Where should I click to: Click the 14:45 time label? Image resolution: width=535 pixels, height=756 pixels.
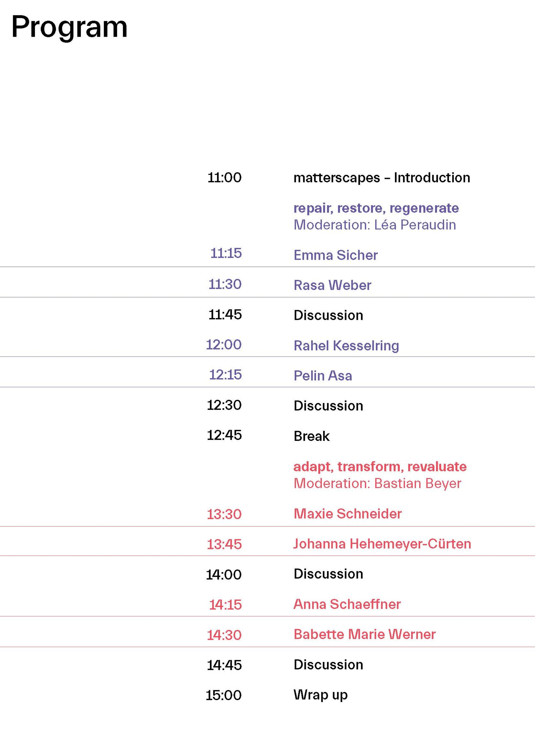pos(224,666)
